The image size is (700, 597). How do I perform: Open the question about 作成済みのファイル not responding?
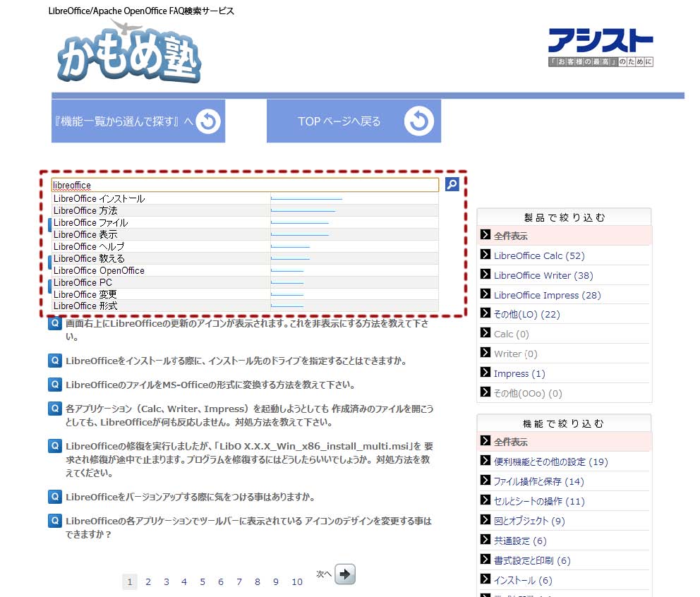point(250,415)
